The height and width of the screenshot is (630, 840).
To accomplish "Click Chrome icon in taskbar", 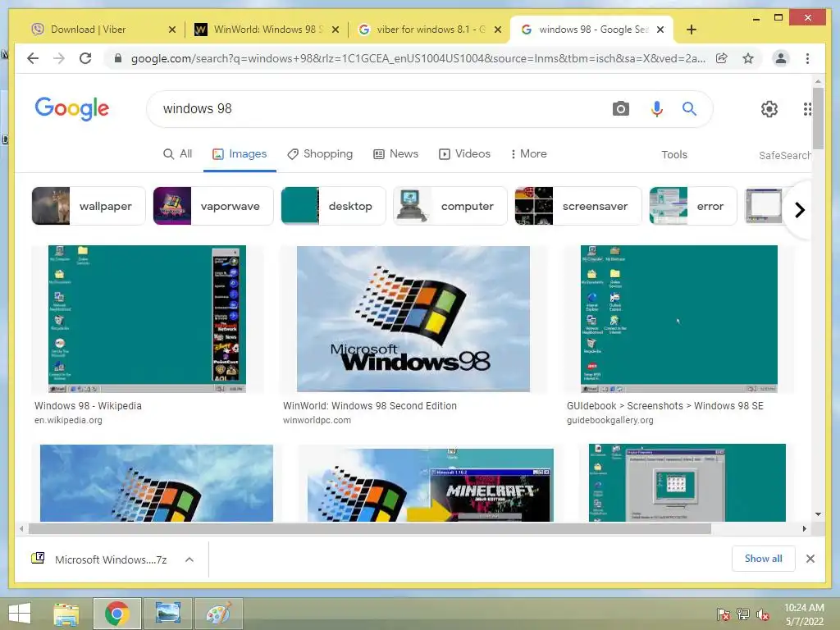I will pyautogui.click(x=117, y=614).
